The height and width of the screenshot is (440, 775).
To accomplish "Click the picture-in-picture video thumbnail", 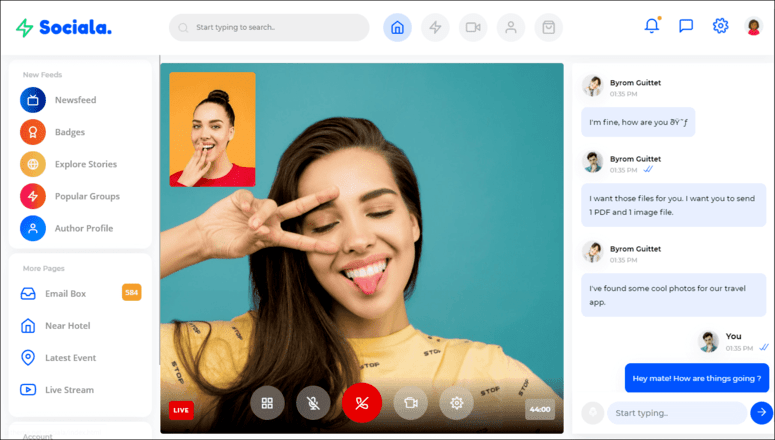I will pyautogui.click(x=212, y=129).
